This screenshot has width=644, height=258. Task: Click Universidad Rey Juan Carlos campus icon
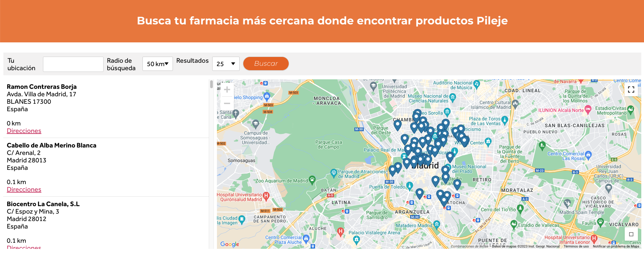(608, 188)
